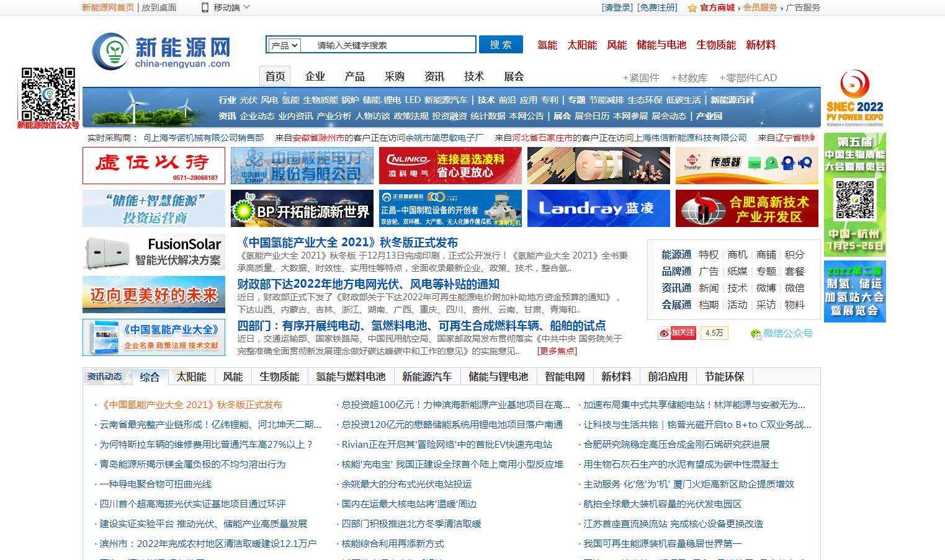This screenshot has width=945, height=560.
Task: Click the +零部件CAD link
Action: tap(748, 78)
